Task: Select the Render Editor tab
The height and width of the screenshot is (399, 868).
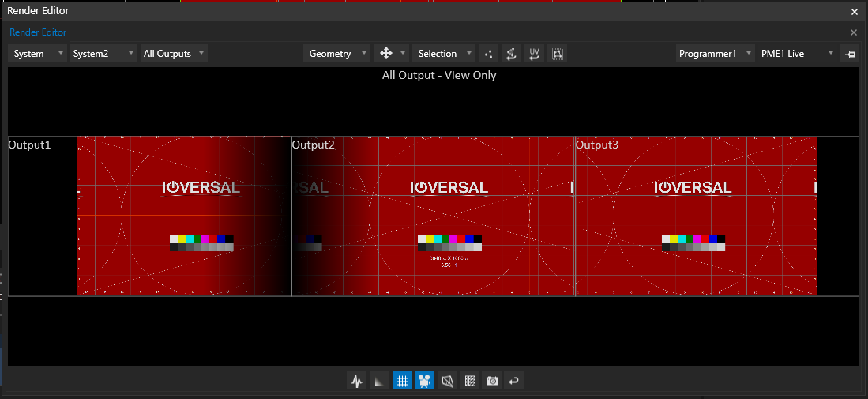Action: [x=38, y=32]
